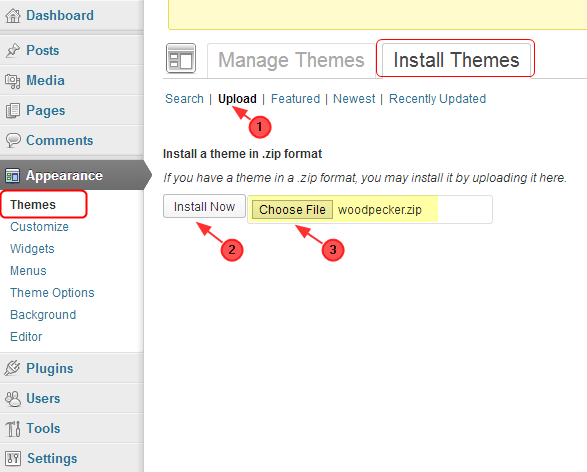Open the Customize submenu item
The image size is (587, 472).
(39, 227)
